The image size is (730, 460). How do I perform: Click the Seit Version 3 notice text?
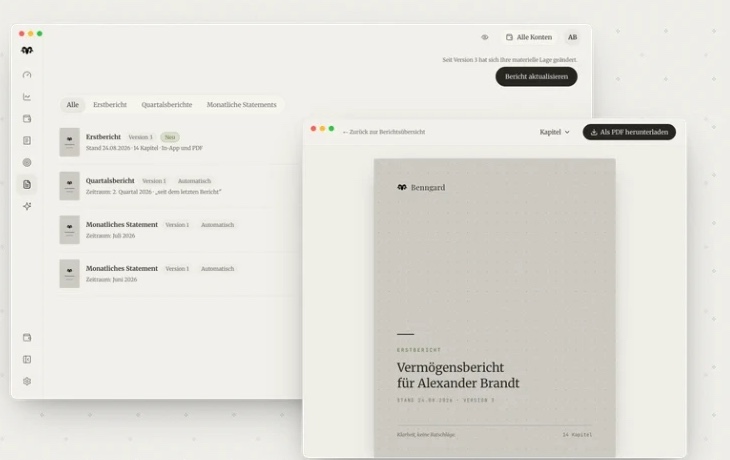[x=510, y=60]
